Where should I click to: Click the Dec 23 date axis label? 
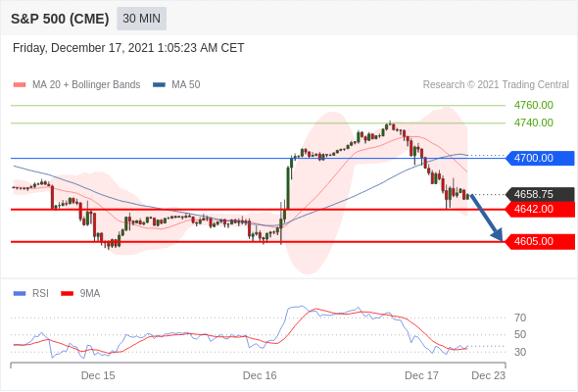[489, 375]
